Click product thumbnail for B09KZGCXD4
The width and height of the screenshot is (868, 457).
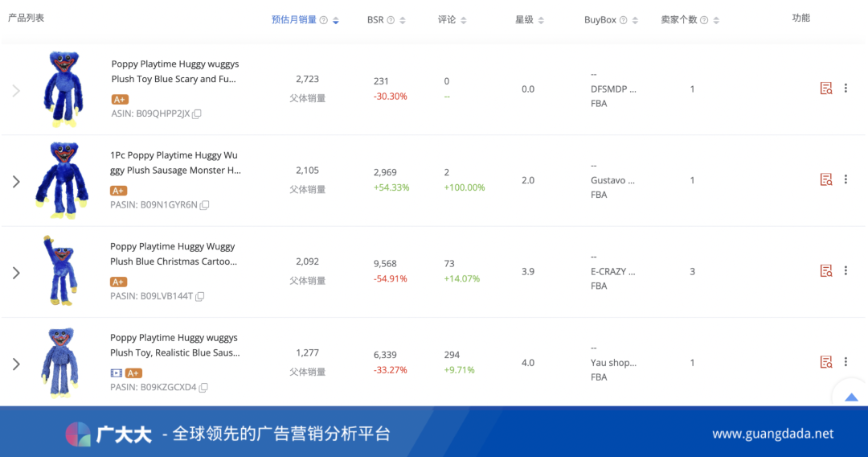[x=59, y=363]
